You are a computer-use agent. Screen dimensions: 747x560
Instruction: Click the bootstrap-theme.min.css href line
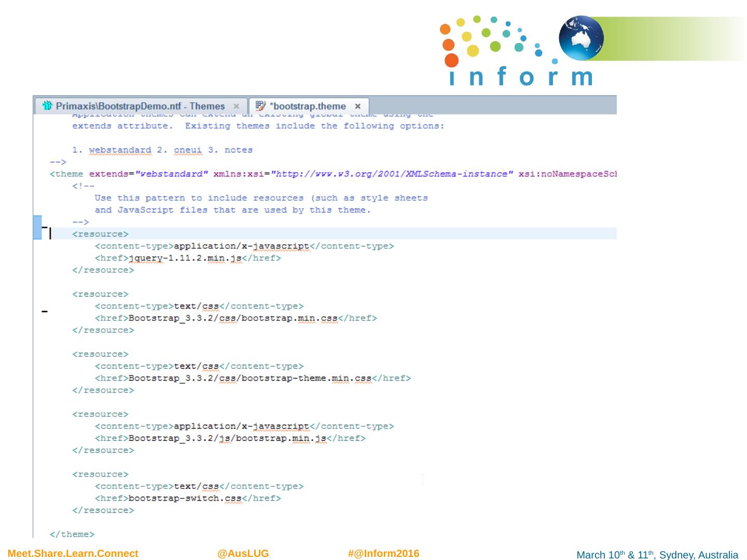253,379
